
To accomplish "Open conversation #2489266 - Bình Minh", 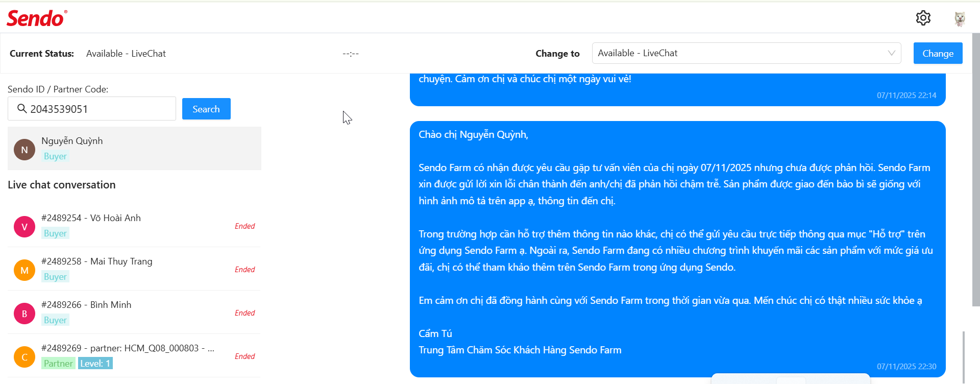I will pos(134,313).
